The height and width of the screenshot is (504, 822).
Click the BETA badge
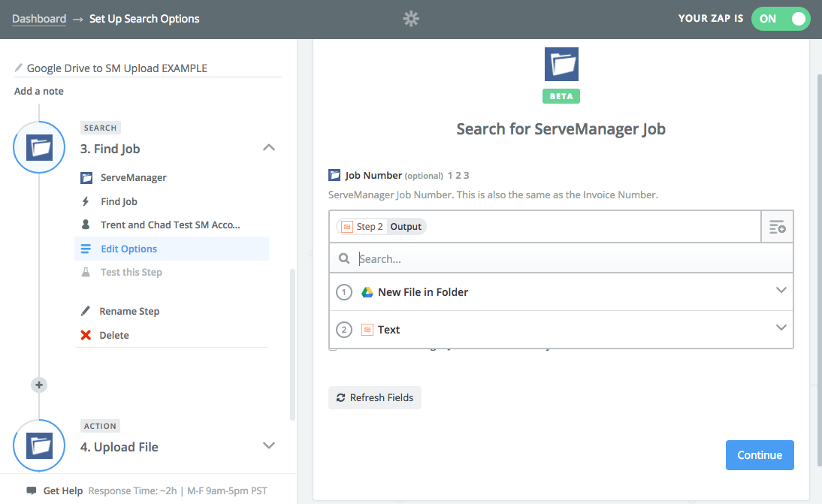(x=561, y=96)
